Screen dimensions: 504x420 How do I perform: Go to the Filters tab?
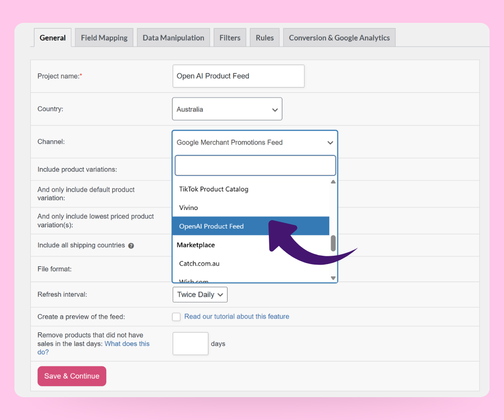coord(230,38)
